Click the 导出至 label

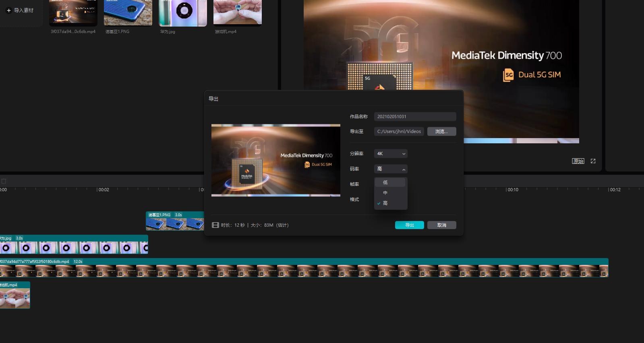pyautogui.click(x=356, y=131)
